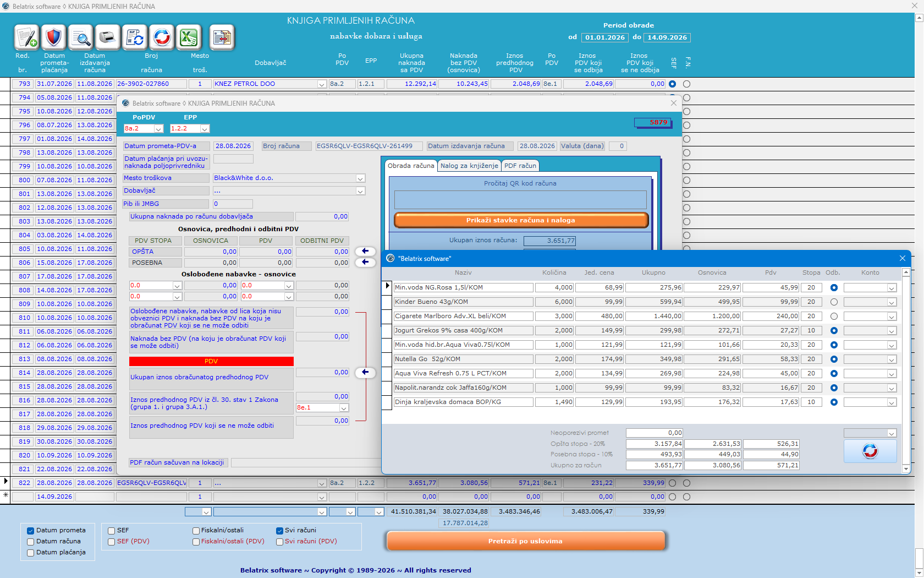This screenshot has width=924, height=578.
Task: Select the F.N. radio in row 822
Action: tap(686, 483)
